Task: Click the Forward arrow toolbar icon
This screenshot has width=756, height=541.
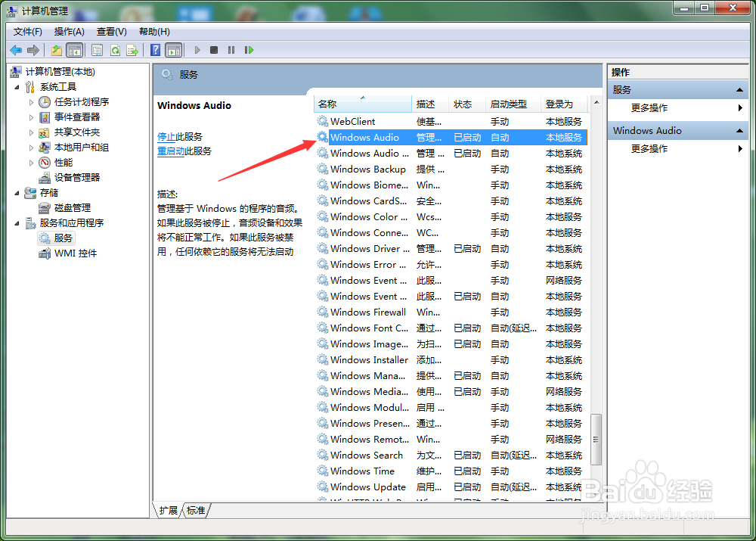Action: pyautogui.click(x=33, y=50)
